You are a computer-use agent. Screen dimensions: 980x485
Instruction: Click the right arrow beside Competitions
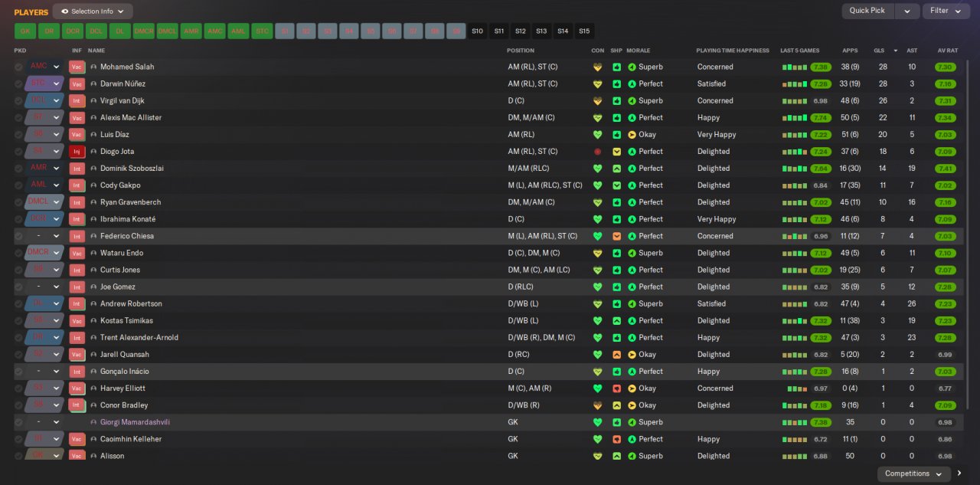(959, 474)
